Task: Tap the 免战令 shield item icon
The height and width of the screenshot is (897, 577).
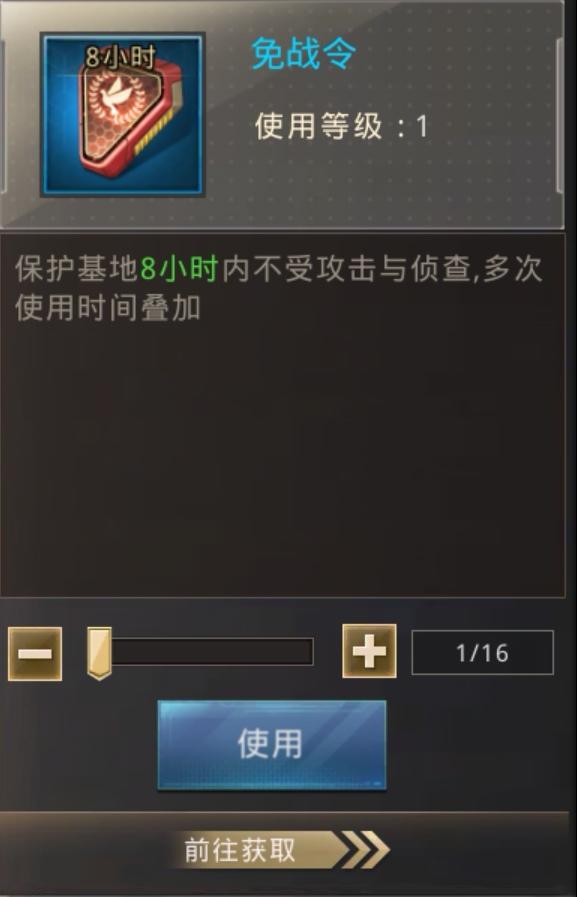Action: click(x=122, y=114)
